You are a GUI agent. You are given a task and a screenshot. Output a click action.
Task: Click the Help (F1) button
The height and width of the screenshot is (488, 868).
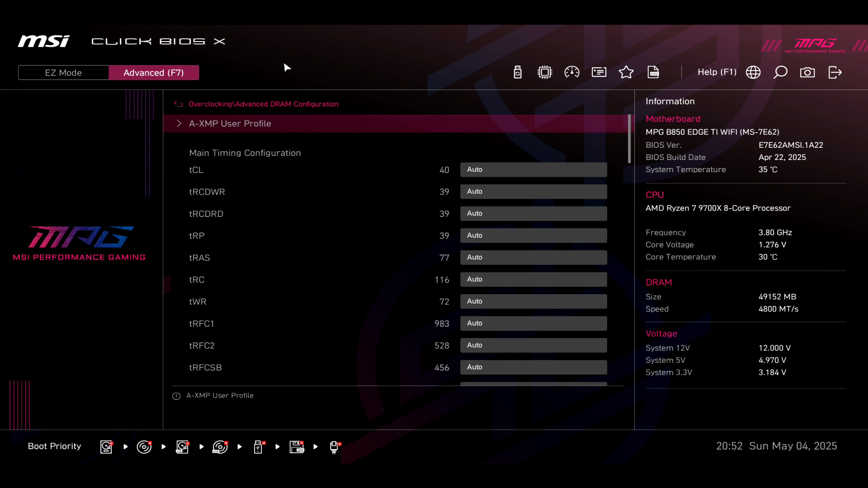pyautogui.click(x=717, y=72)
